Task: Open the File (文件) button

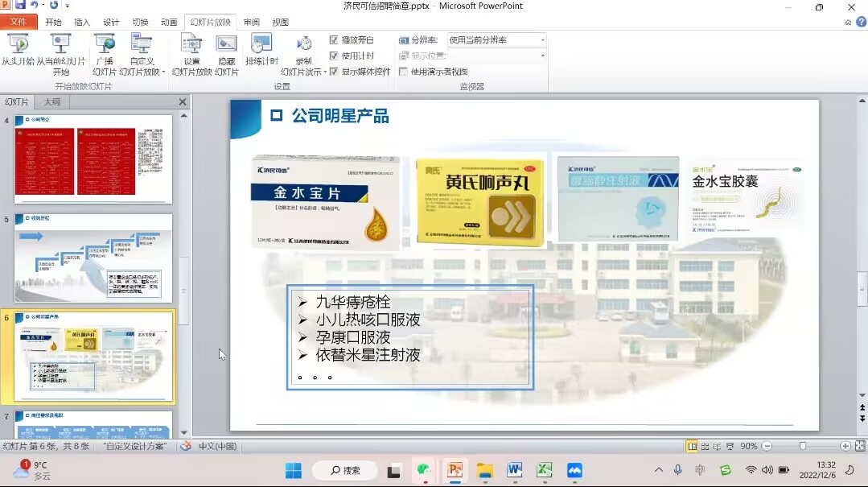Action: [19, 23]
